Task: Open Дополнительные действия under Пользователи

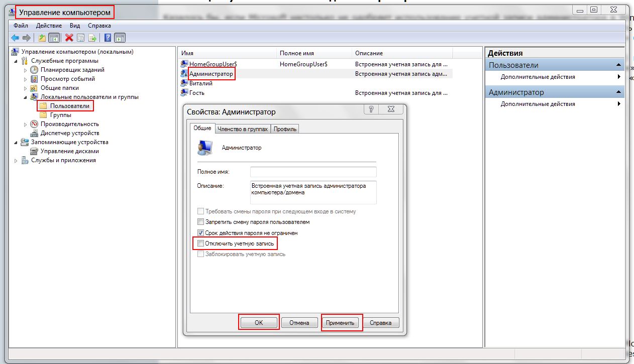Action: tap(556, 77)
